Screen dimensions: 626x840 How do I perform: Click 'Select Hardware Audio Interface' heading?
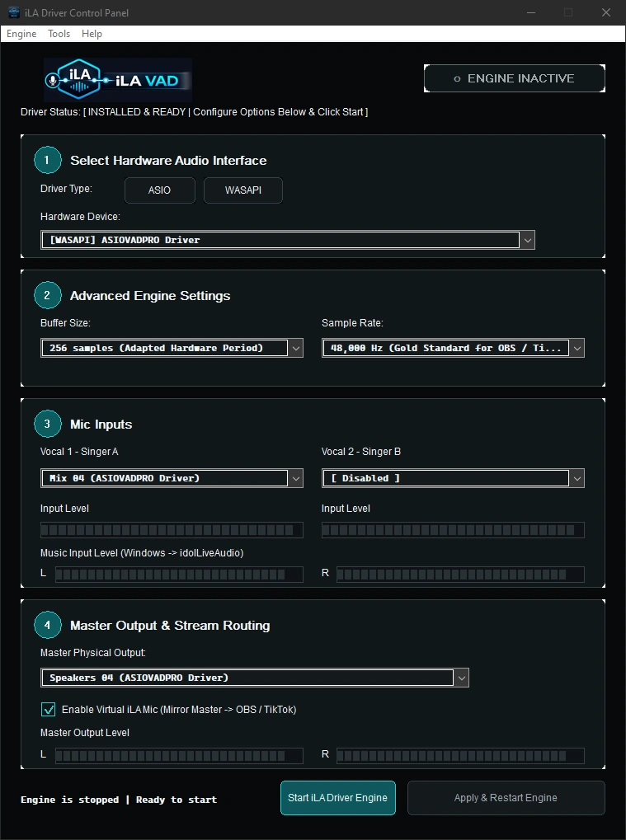[168, 160]
